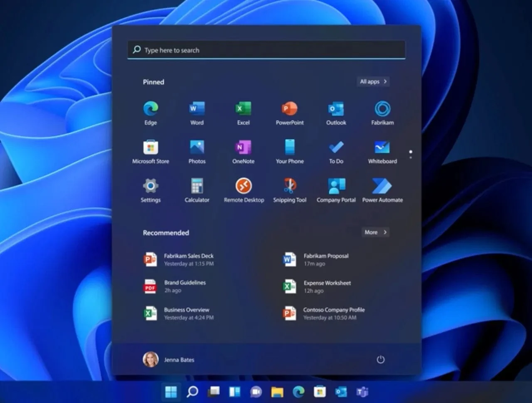
Task: Click the Type here to search field
Action: coord(266,50)
